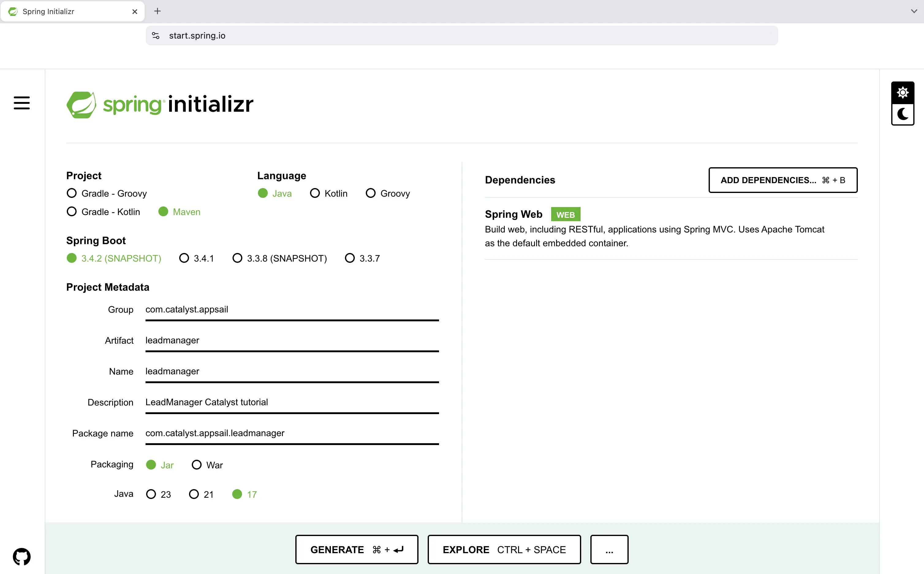This screenshot has height=574, width=924.
Task: Click the Spring Initializr leaf logo
Action: click(x=81, y=105)
